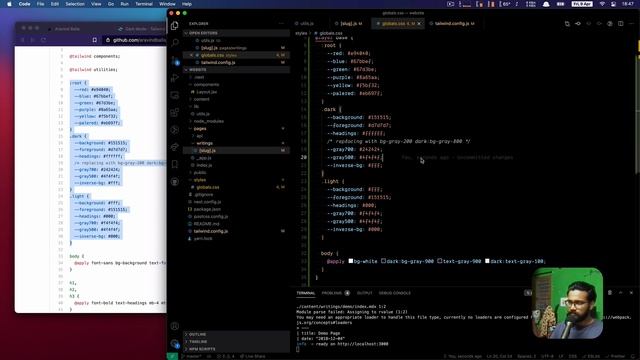Switch to the utils.js editor tab
Viewport: 640px width, 360px height.
(307, 24)
